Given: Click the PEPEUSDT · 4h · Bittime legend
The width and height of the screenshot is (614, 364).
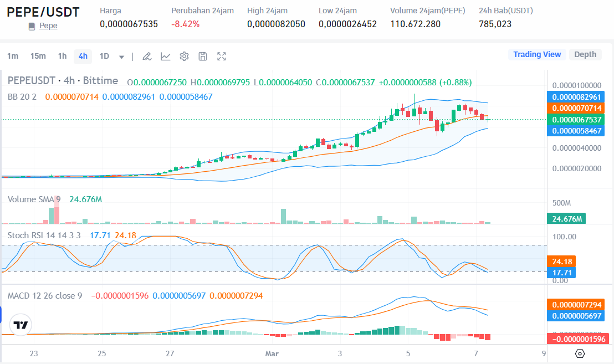Looking at the screenshot, I should pos(63,81).
